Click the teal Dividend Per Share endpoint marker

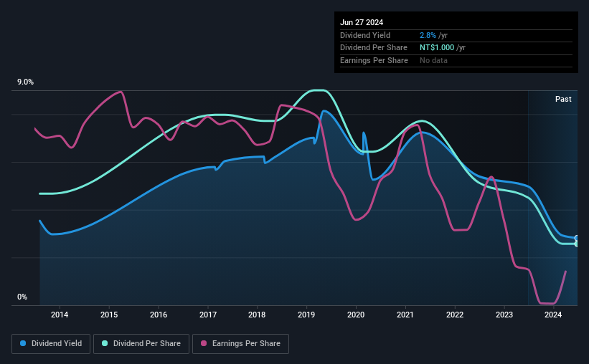coord(577,244)
